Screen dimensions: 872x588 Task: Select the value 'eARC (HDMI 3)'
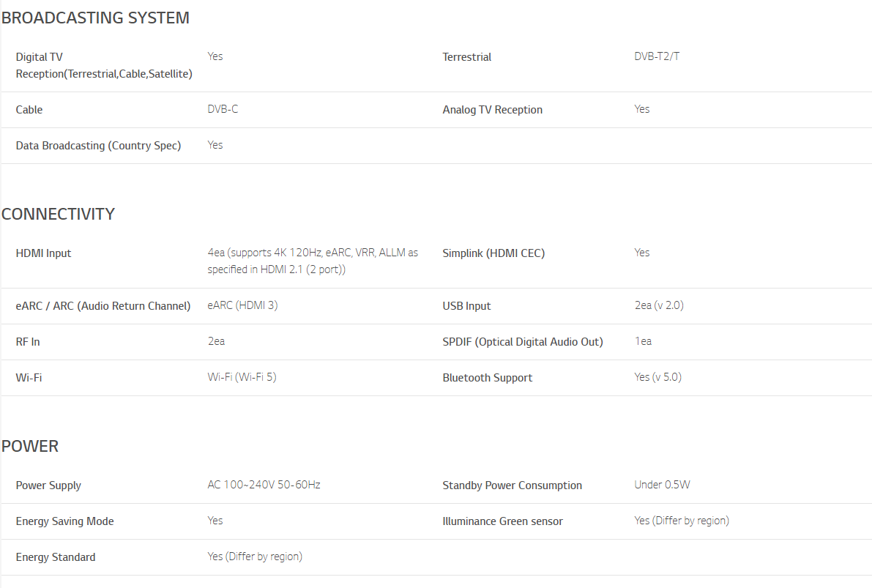242,305
